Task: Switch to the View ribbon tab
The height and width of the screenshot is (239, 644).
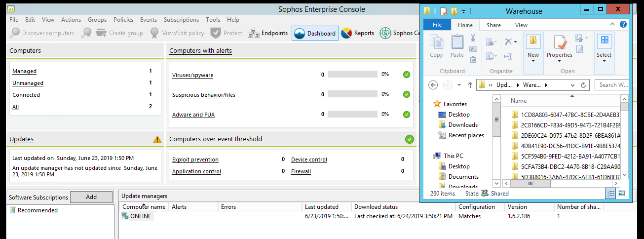Action: 521,25
